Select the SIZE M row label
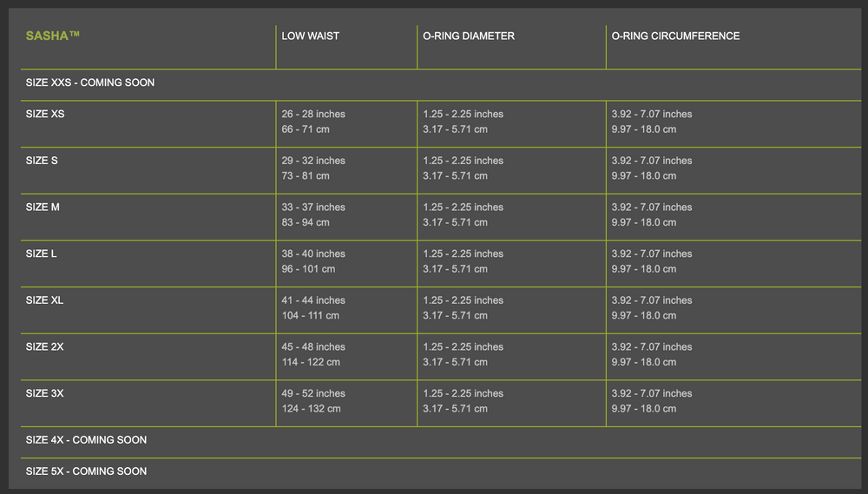The image size is (868, 494). point(43,207)
